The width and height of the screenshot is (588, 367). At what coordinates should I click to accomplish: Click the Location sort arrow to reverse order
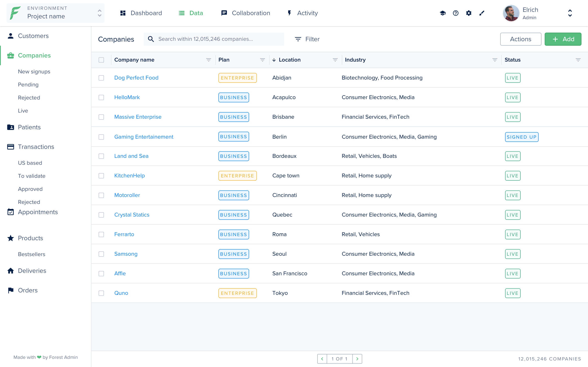[274, 60]
